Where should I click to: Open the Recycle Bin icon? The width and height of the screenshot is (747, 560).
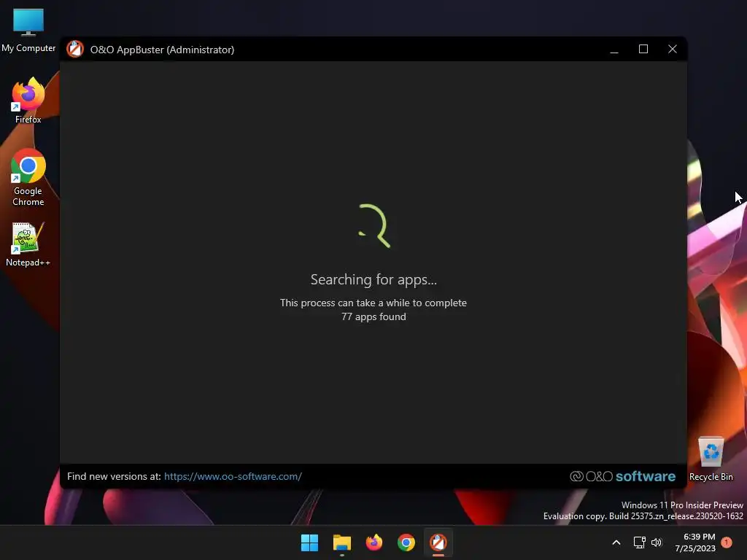[x=711, y=459]
